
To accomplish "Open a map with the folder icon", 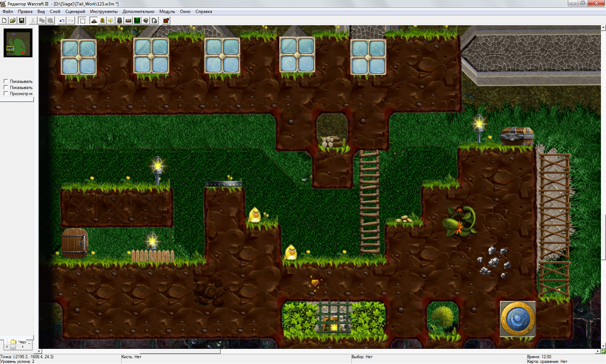I will pos(13,21).
